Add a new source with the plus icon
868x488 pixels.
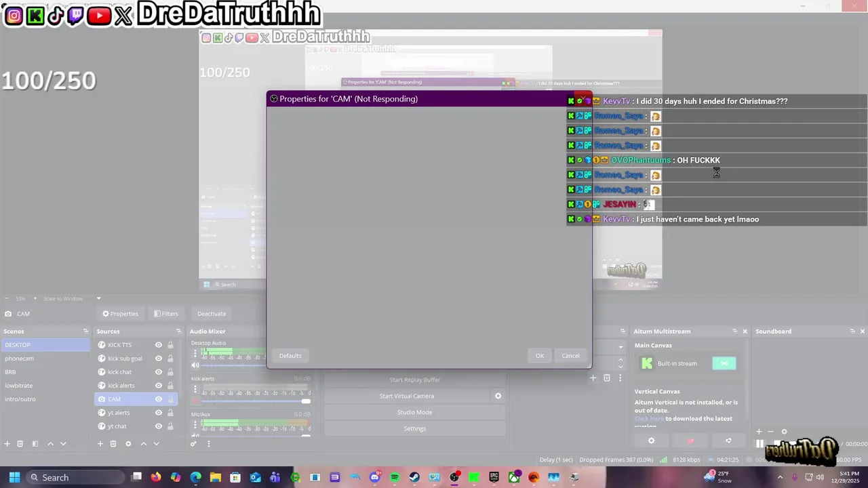[100, 444]
